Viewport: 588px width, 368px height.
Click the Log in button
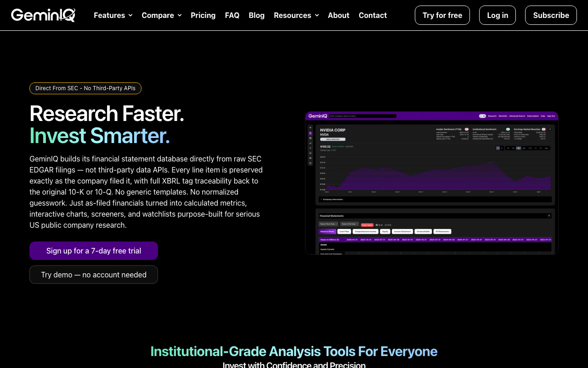(x=498, y=15)
